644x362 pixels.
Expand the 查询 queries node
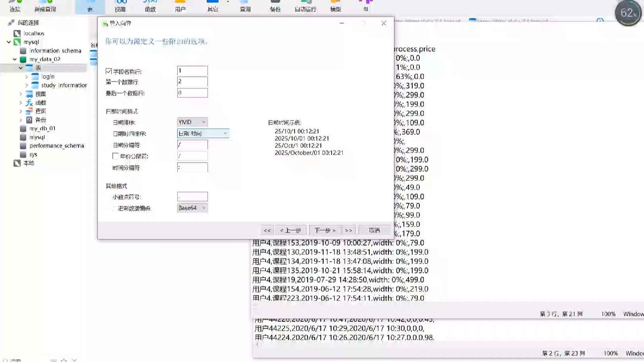(x=21, y=111)
